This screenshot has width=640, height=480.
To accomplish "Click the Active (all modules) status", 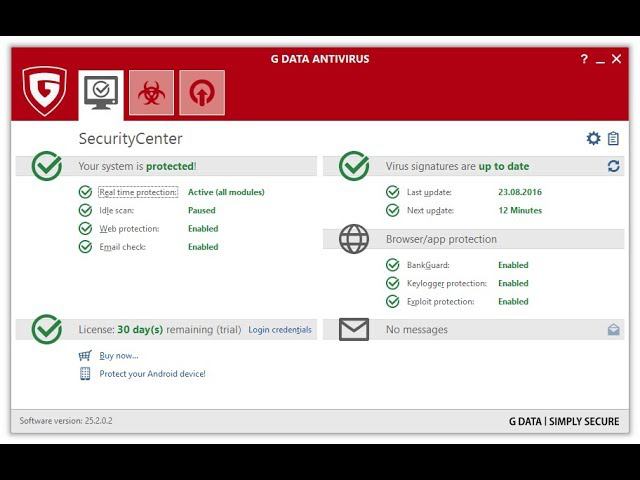I will (226, 192).
